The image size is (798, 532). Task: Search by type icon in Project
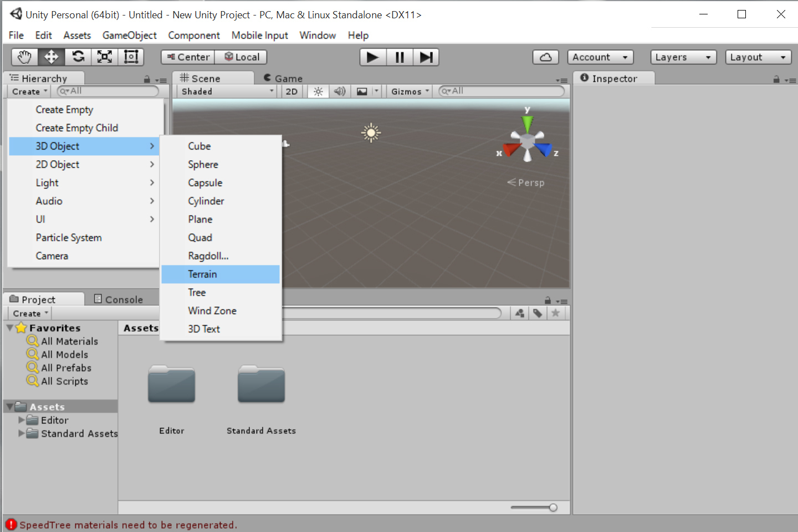point(519,313)
